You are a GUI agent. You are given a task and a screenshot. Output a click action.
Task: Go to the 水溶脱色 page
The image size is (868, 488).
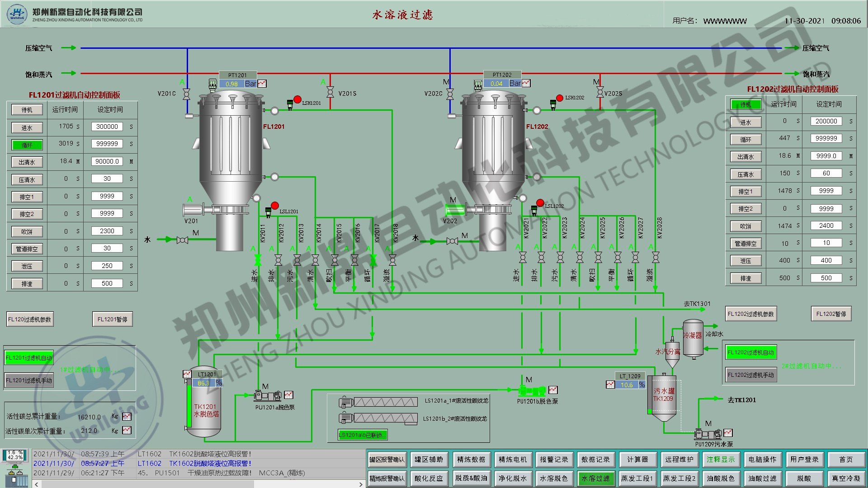[x=554, y=479]
